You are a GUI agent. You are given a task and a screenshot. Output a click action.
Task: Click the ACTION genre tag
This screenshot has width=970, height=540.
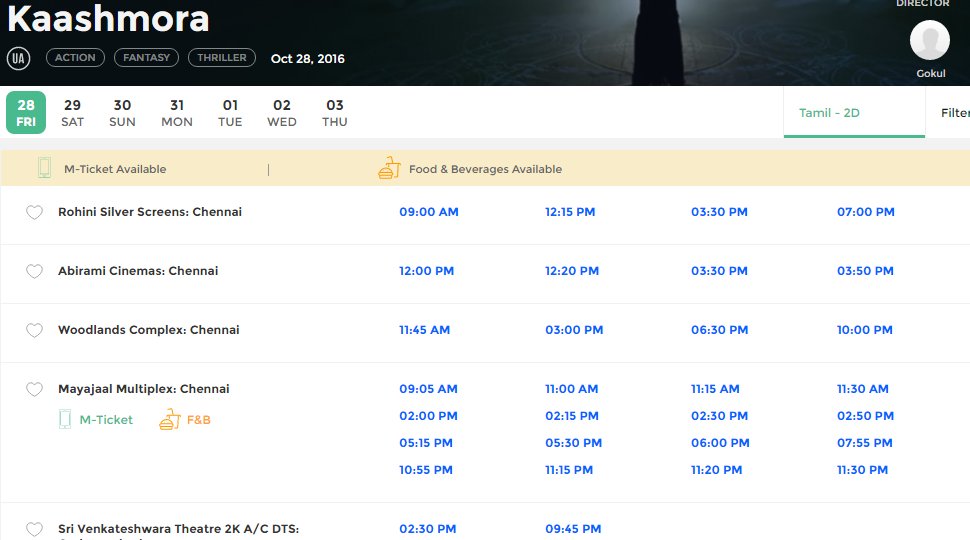tap(75, 58)
